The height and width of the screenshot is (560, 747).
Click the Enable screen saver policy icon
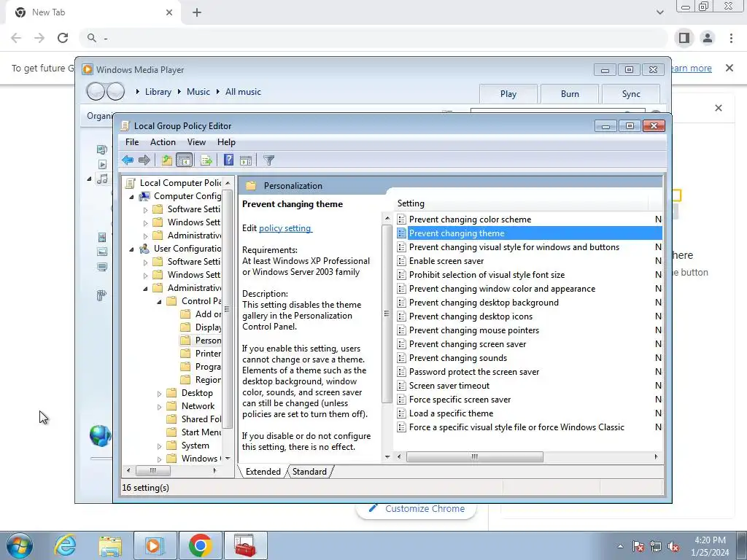pos(402,261)
